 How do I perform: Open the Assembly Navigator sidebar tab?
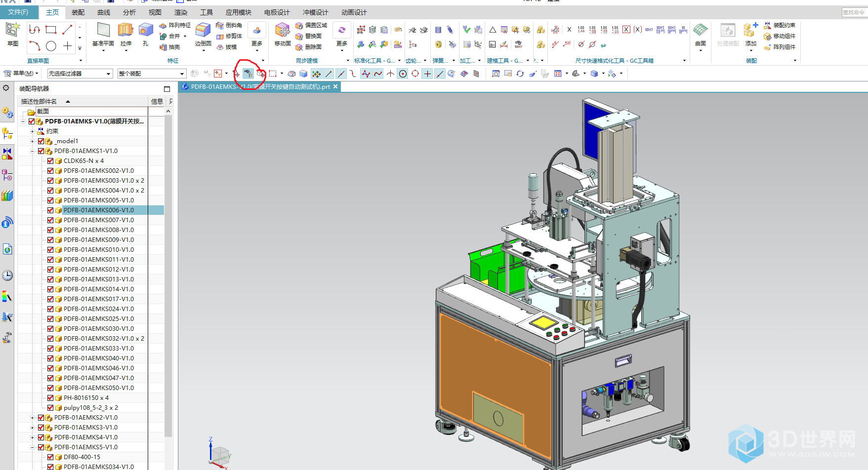[7, 133]
